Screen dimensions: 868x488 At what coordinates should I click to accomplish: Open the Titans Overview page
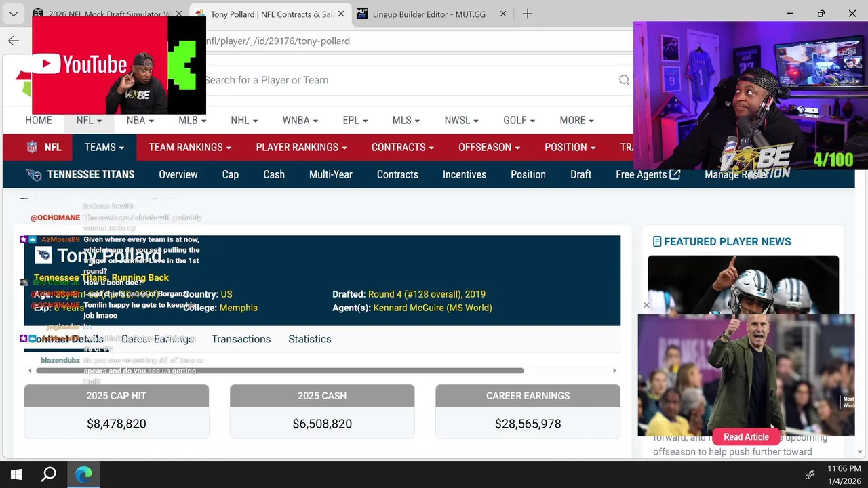[x=178, y=174]
